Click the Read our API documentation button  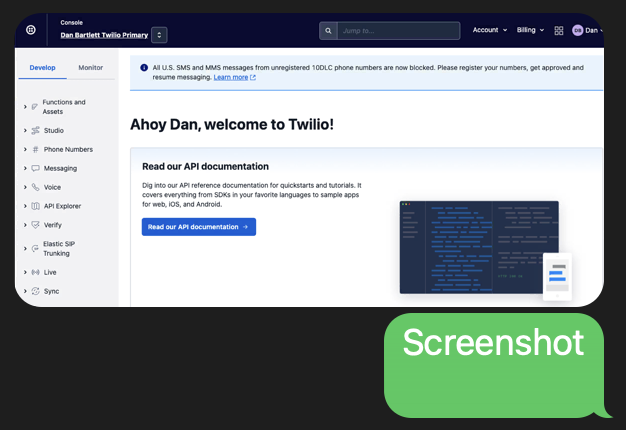(x=199, y=227)
